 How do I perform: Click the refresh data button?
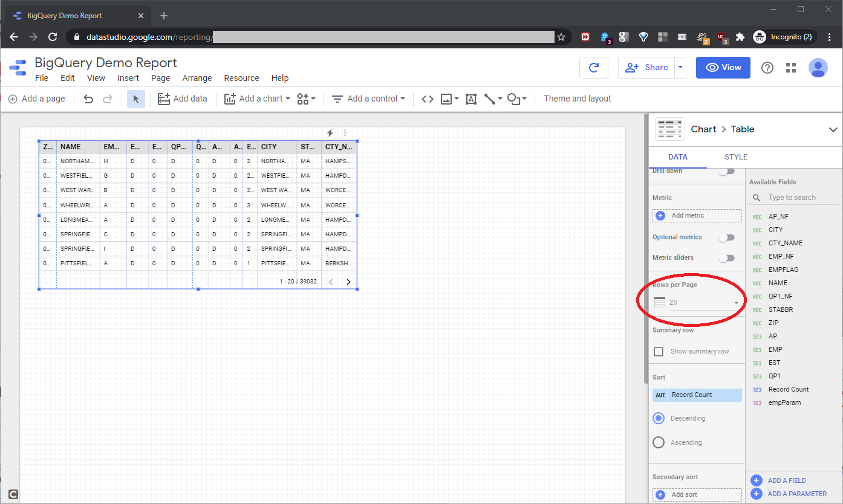click(x=594, y=68)
